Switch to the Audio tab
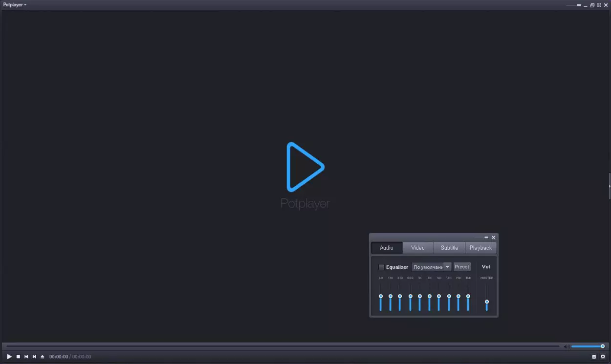This screenshot has height=364, width=611. (x=387, y=248)
